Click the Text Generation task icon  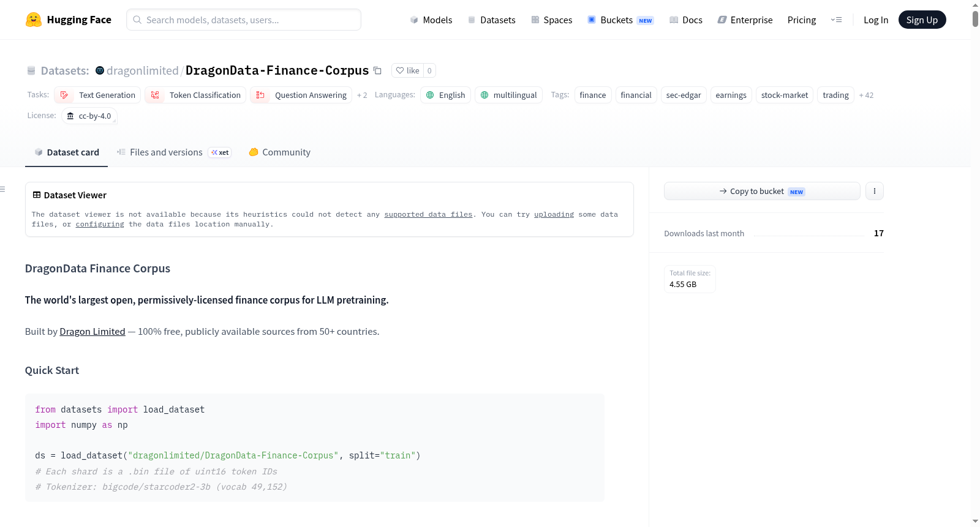point(64,95)
